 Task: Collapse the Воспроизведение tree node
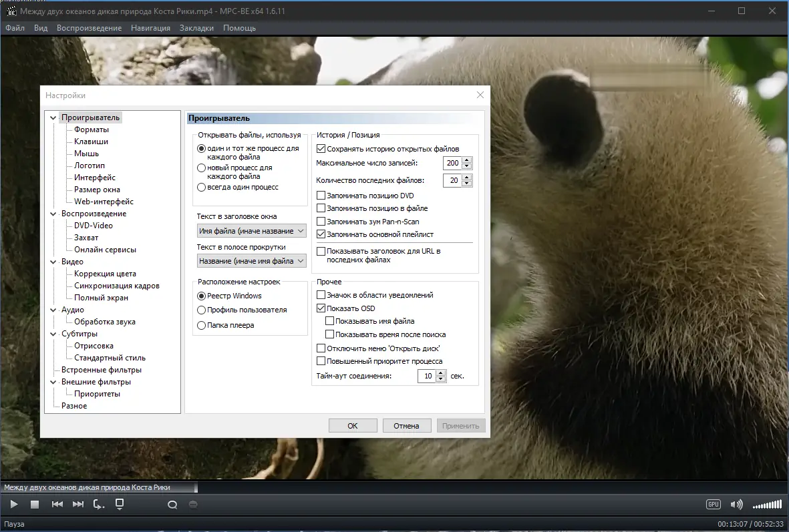(x=53, y=214)
